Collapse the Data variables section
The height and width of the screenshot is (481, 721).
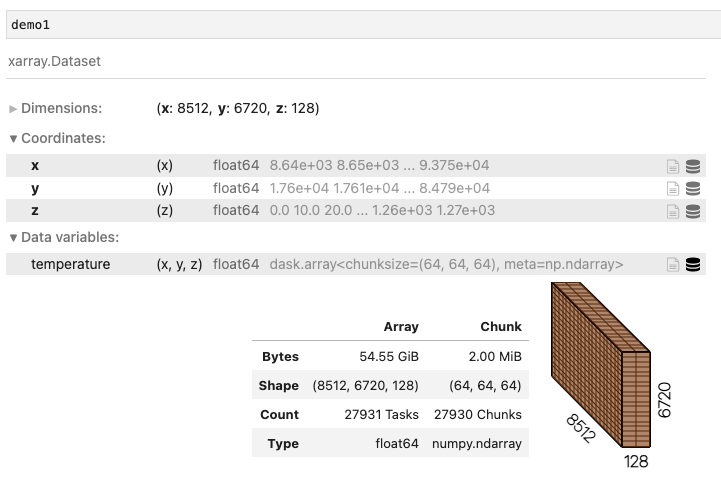click(x=64, y=237)
